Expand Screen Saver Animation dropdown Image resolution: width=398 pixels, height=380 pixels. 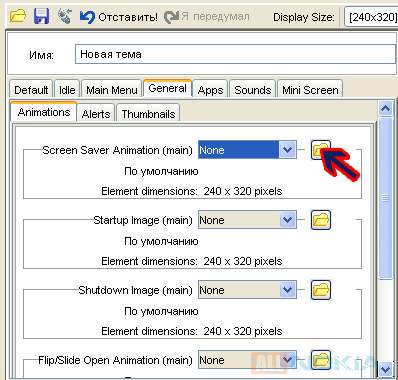287,150
